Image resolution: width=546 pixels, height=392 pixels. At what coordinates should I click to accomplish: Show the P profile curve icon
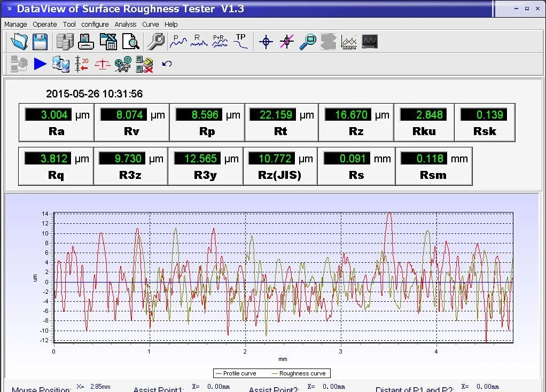[x=178, y=42]
